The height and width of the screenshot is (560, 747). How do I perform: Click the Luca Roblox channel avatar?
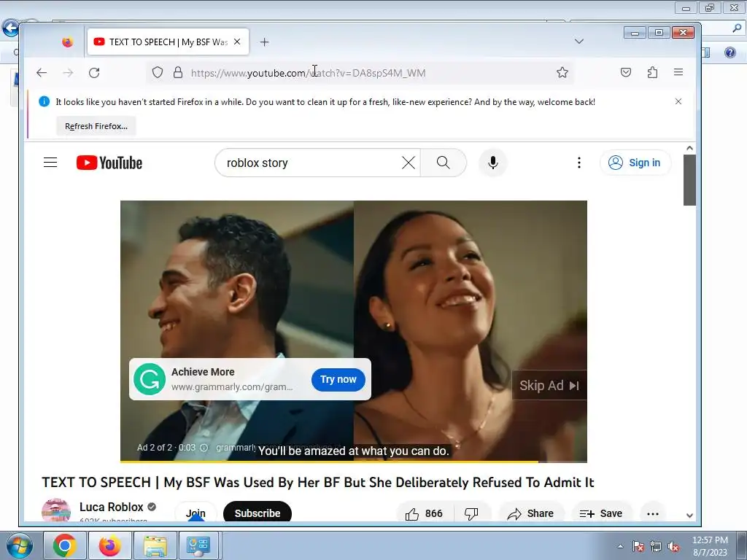tap(56, 510)
